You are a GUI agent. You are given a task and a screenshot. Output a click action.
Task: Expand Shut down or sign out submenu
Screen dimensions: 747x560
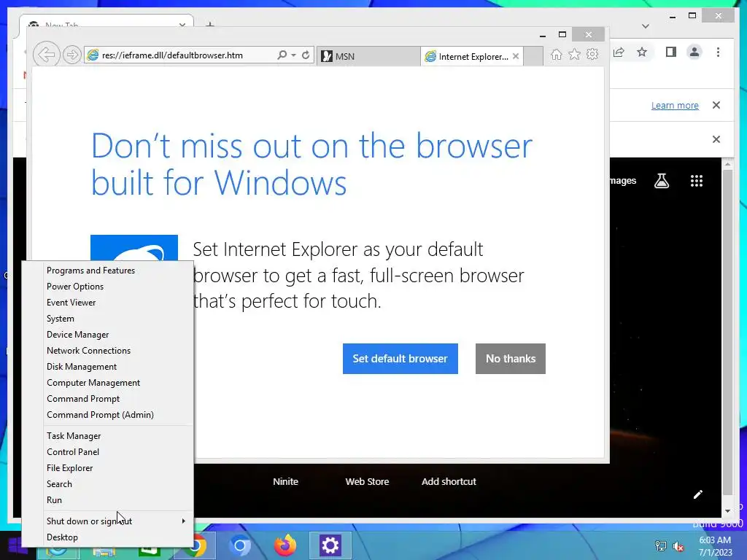(108, 521)
